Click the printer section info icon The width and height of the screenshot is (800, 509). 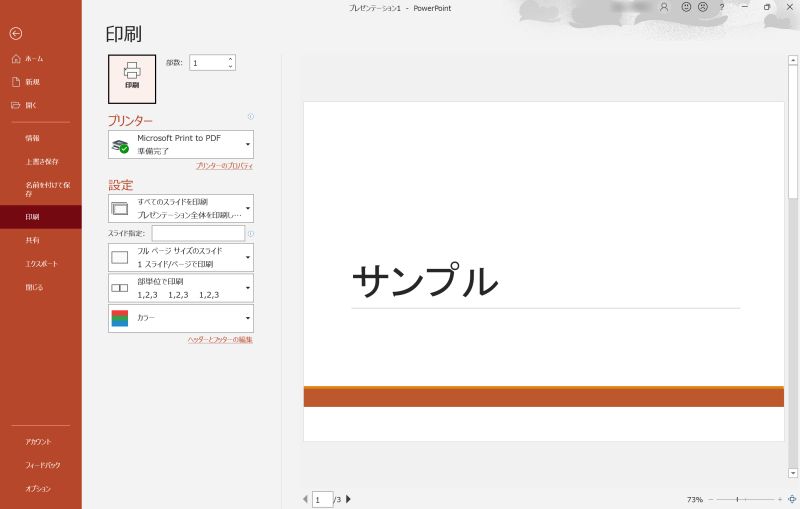[251, 117]
